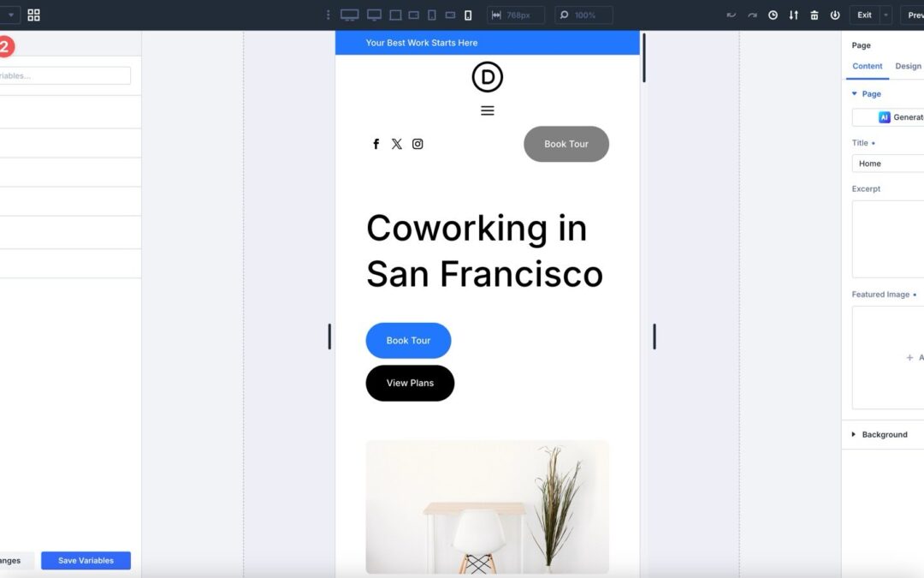Grab the left canvas width handle
The width and height of the screenshot is (924, 578).
click(x=329, y=337)
